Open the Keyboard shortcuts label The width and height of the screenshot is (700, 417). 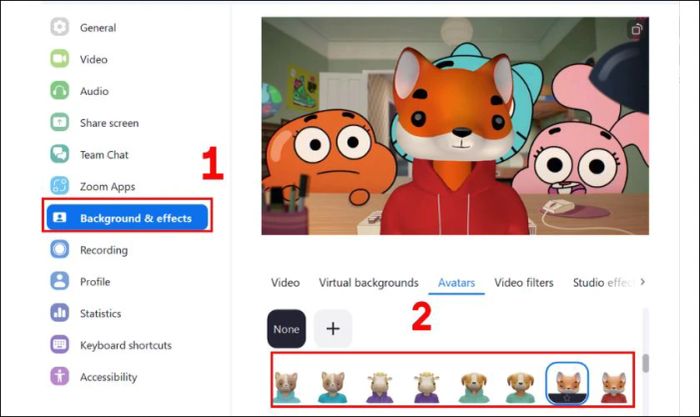[125, 346]
